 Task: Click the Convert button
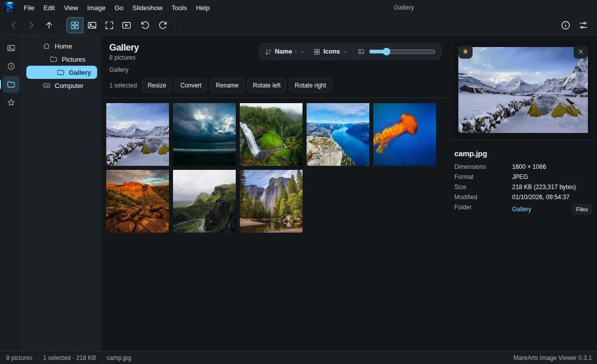point(191,85)
